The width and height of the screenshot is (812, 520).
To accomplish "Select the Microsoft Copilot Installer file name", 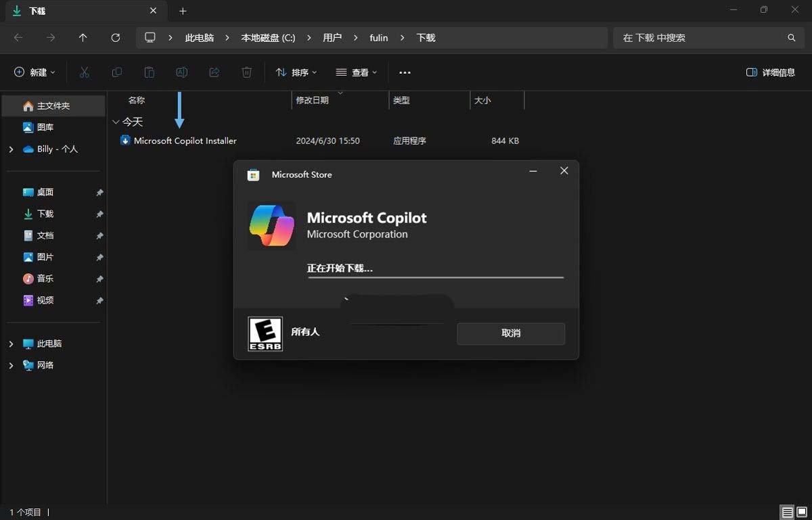I will [x=185, y=141].
